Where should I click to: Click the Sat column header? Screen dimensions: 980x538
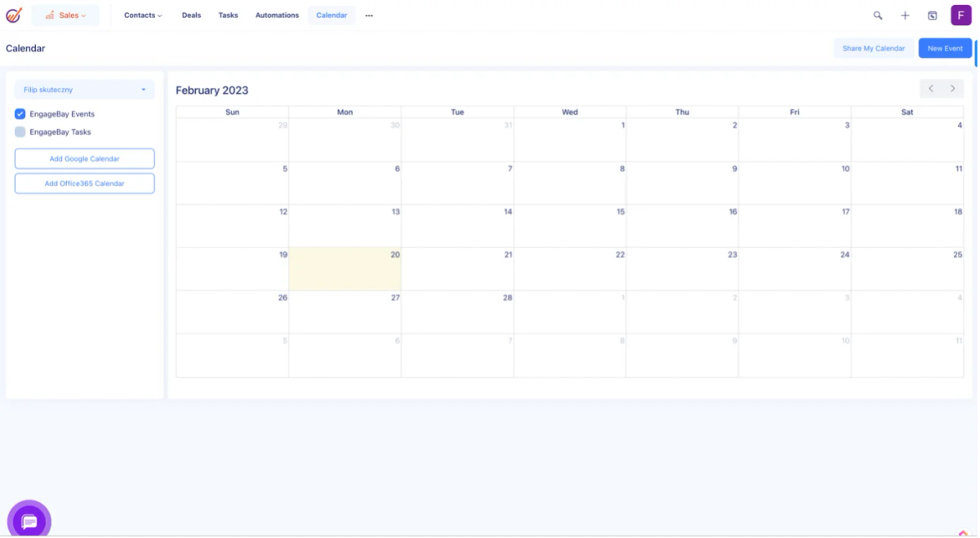(907, 112)
